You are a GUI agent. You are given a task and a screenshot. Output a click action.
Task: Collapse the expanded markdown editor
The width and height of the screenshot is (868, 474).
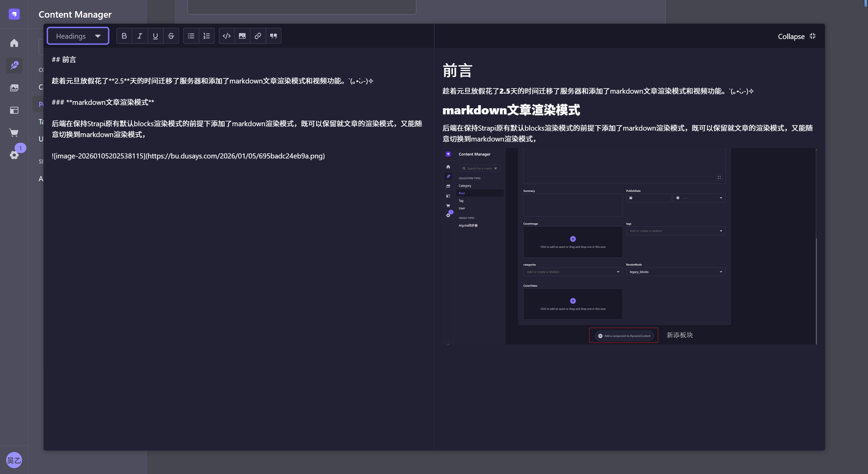pyautogui.click(x=796, y=36)
